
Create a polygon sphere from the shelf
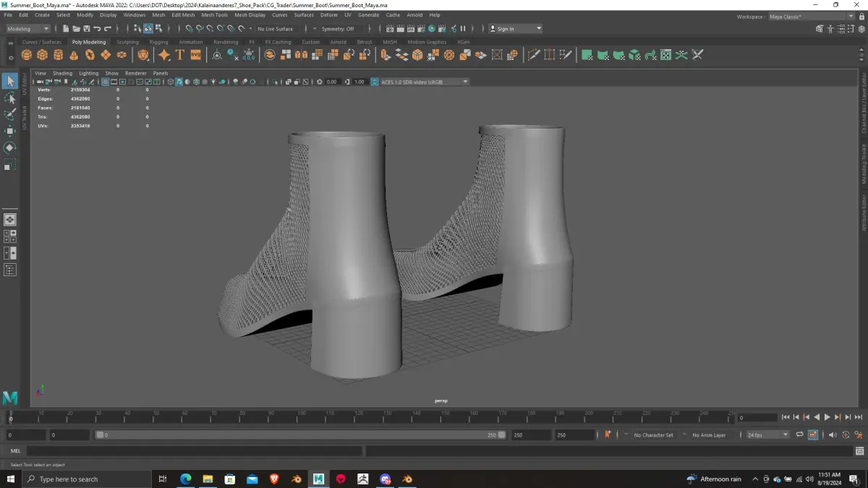pyautogui.click(x=27, y=55)
